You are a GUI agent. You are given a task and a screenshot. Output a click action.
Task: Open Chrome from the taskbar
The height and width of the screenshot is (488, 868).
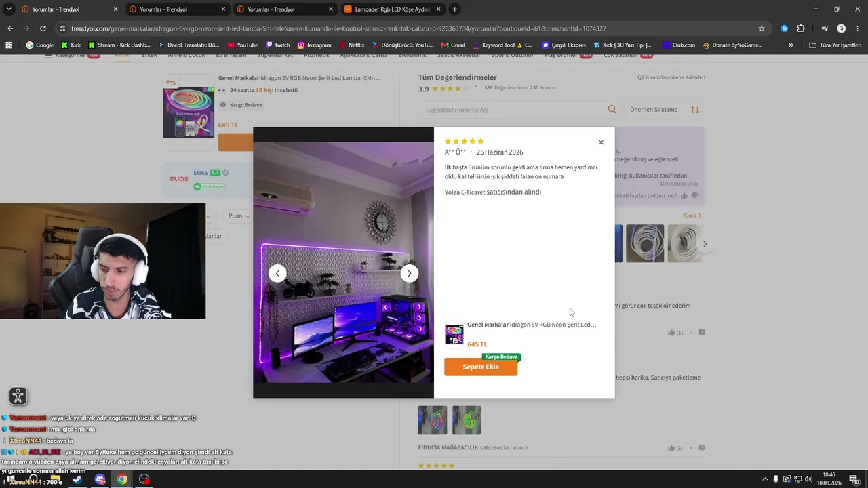pos(122,479)
